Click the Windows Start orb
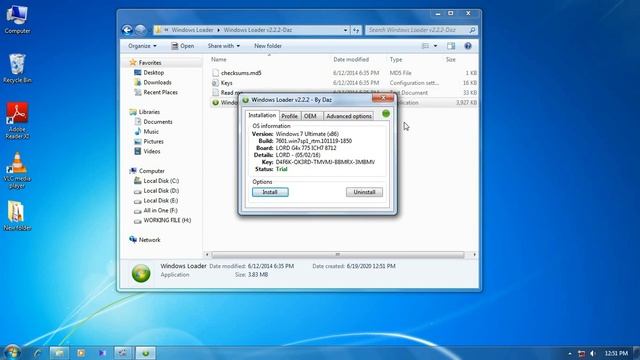The height and width of the screenshot is (360, 640). coord(12,352)
